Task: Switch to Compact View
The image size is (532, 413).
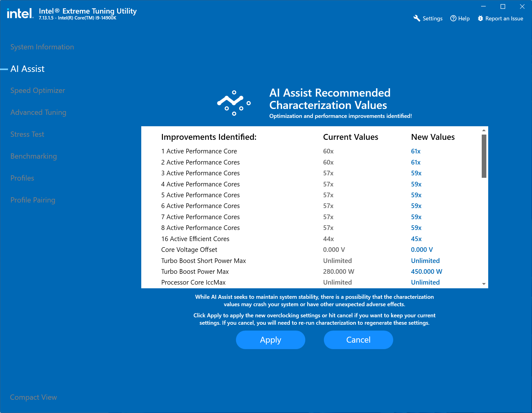Action: point(33,397)
